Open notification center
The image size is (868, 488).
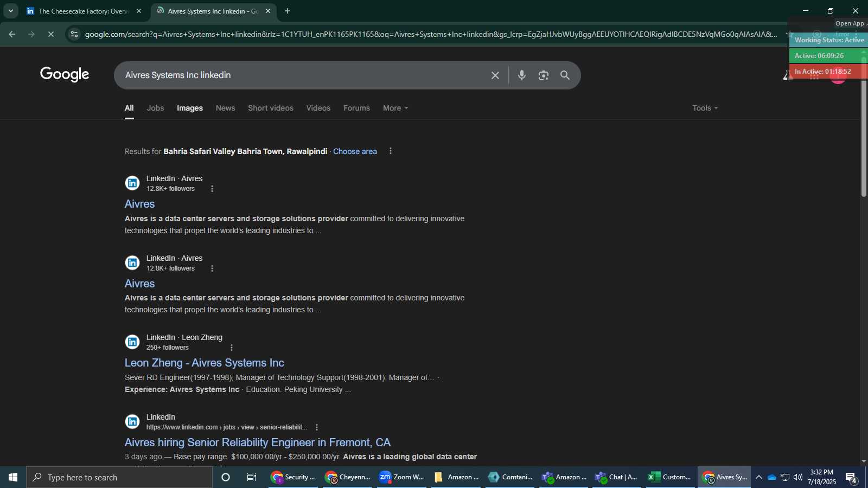tap(851, 478)
